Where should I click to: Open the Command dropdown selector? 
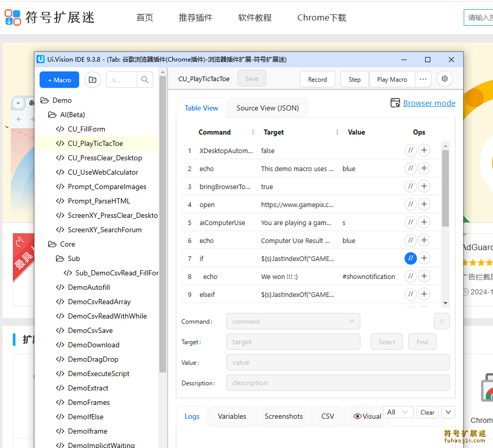click(293, 321)
